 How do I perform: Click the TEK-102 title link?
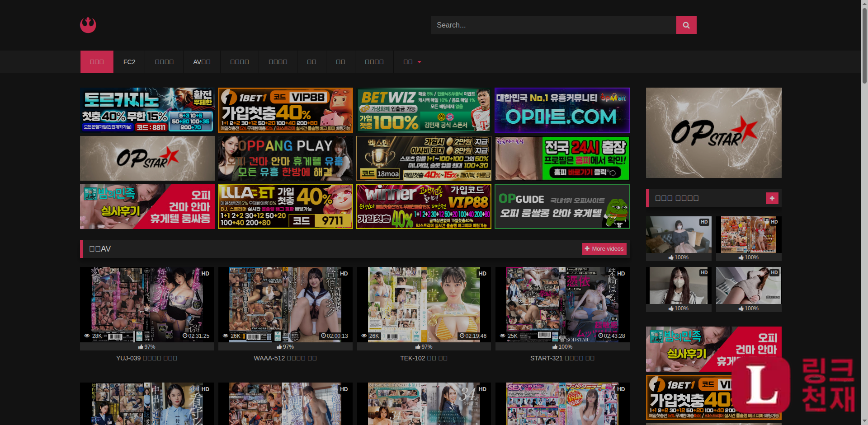tap(424, 358)
